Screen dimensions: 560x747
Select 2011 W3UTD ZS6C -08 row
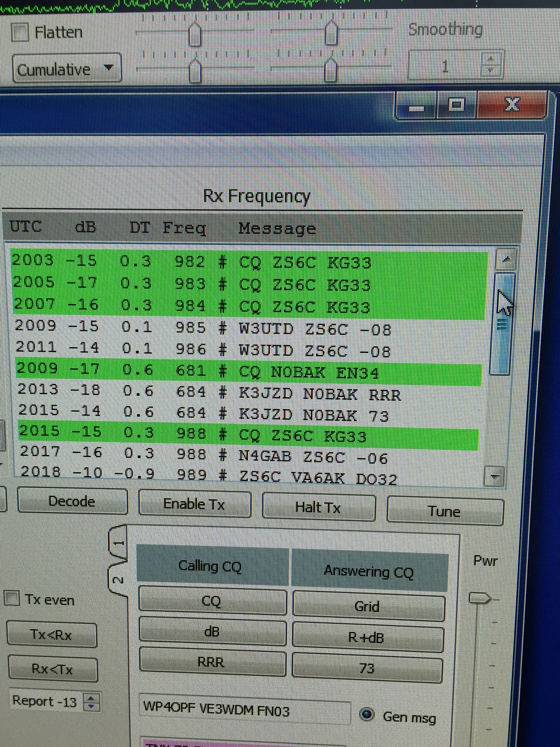pyautogui.click(x=250, y=349)
